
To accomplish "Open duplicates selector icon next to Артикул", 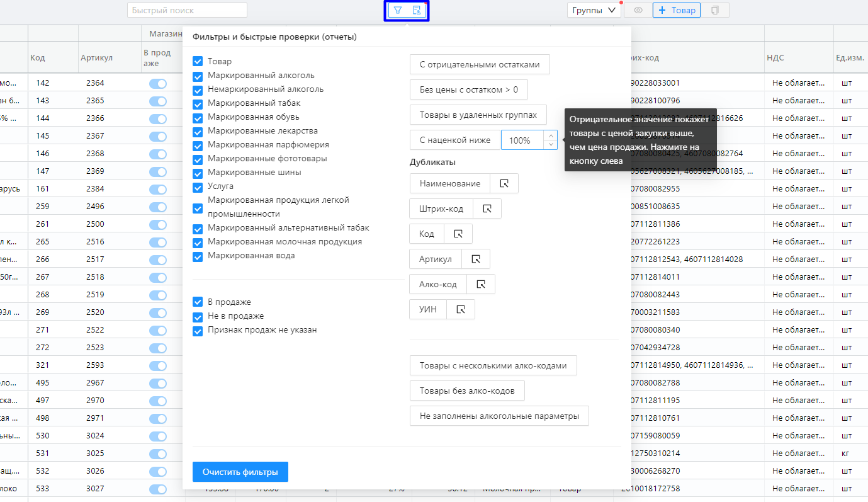I will (x=476, y=259).
